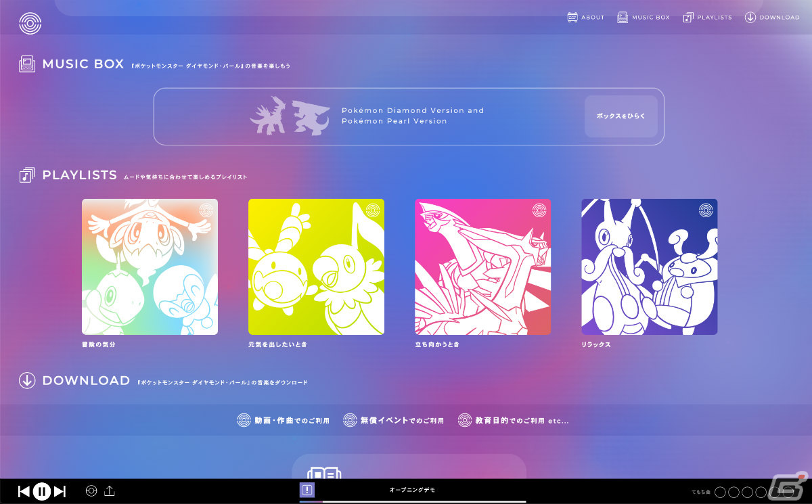
Task: Click the share icon in player bar
Action: click(x=110, y=491)
